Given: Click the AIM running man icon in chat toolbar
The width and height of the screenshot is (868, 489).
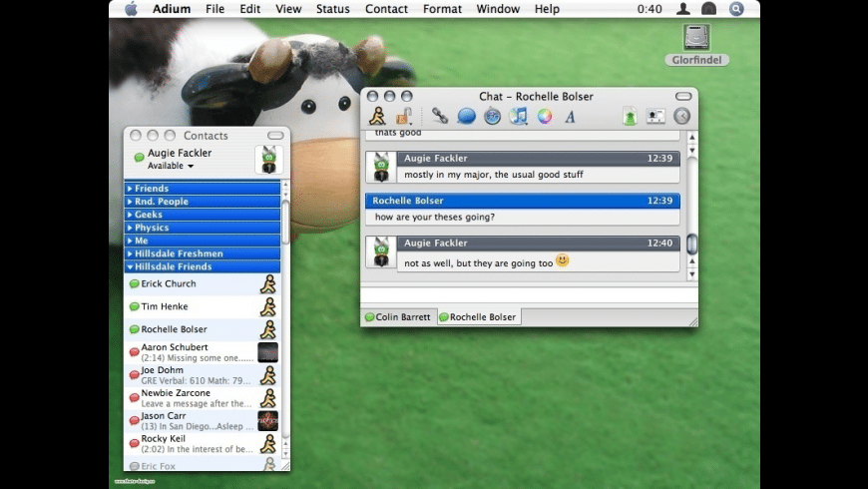Looking at the screenshot, I should tap(377, 117).
